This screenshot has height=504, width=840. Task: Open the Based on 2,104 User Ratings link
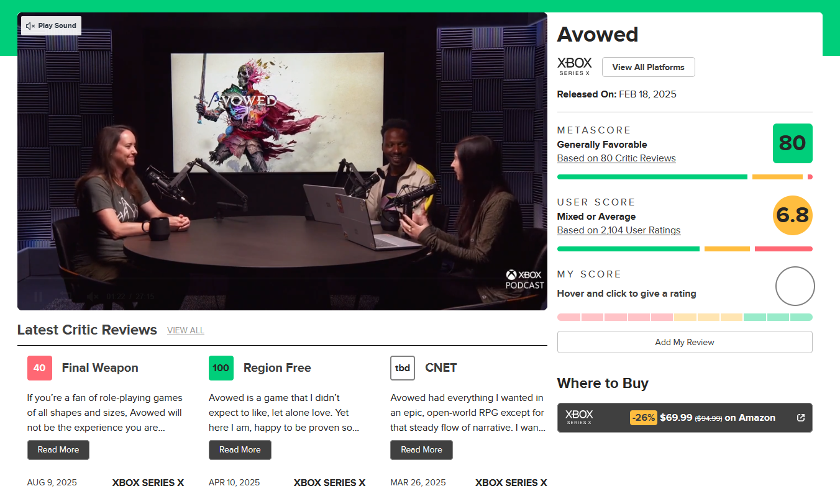point(618,230)
